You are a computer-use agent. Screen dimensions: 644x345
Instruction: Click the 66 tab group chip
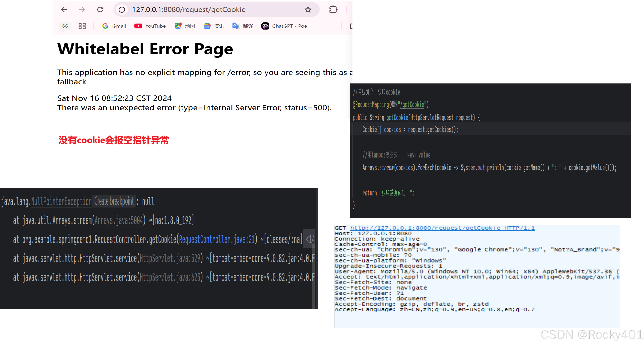point(65,26)
